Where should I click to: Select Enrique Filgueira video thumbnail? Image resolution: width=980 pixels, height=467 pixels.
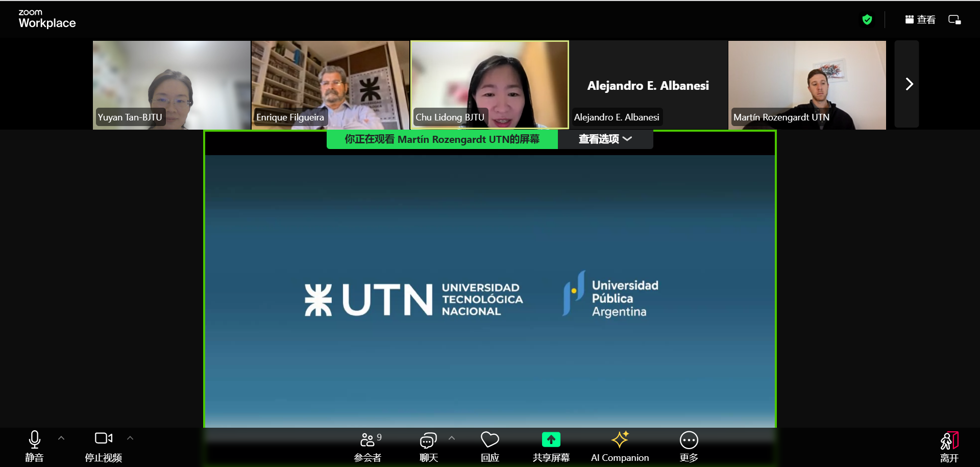330,85
